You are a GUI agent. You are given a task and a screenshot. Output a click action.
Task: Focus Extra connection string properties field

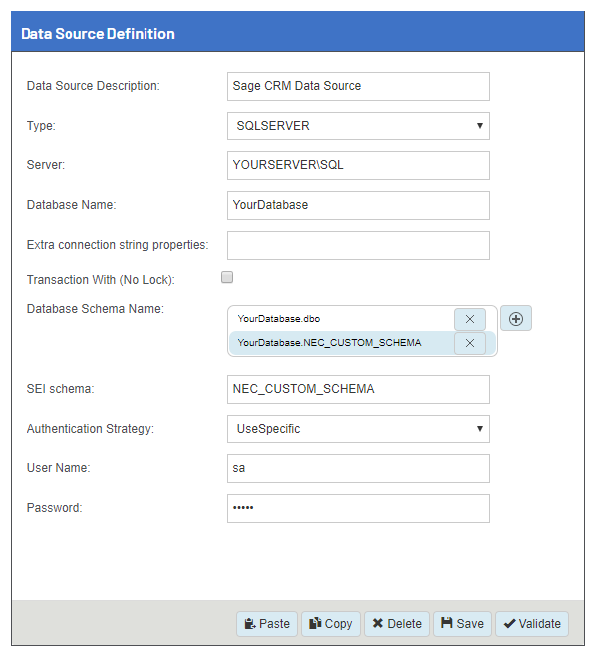tap(358, 246)
